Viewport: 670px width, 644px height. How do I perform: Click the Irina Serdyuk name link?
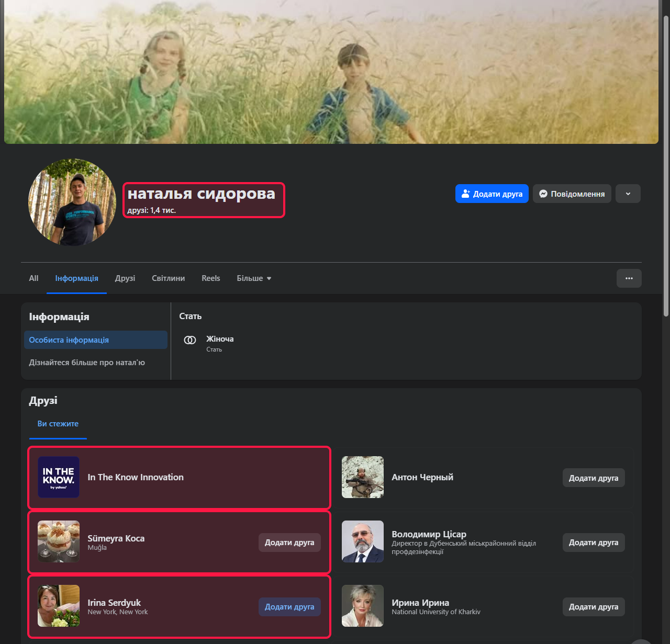point(114,603)
